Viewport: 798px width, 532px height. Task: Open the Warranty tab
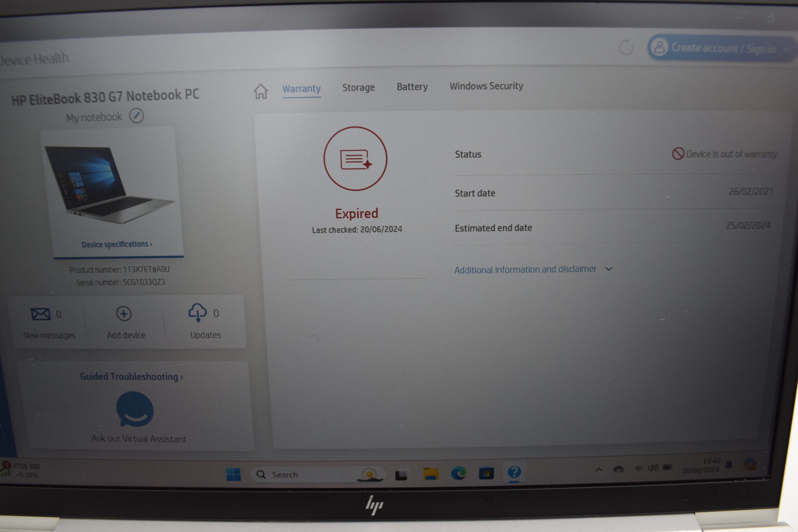(x=301, y=89)
